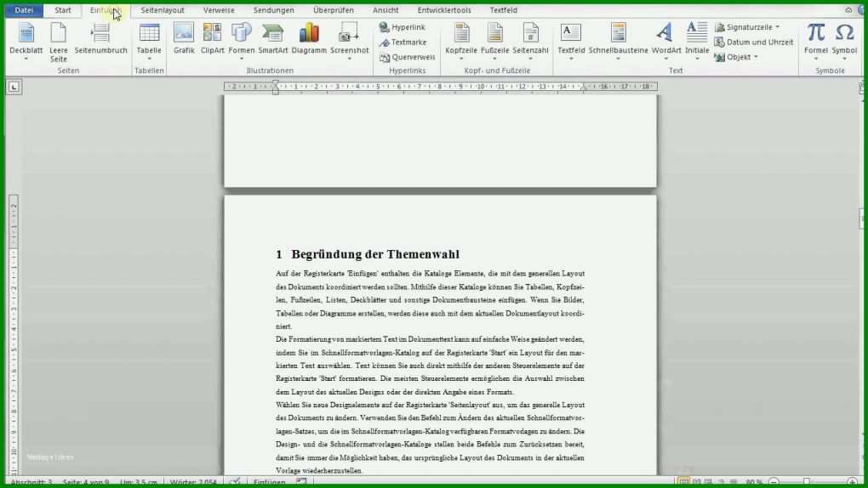
Task: Open the Fußzeile footer gallery
Action: pyautogui.click(x=495, y=42)
